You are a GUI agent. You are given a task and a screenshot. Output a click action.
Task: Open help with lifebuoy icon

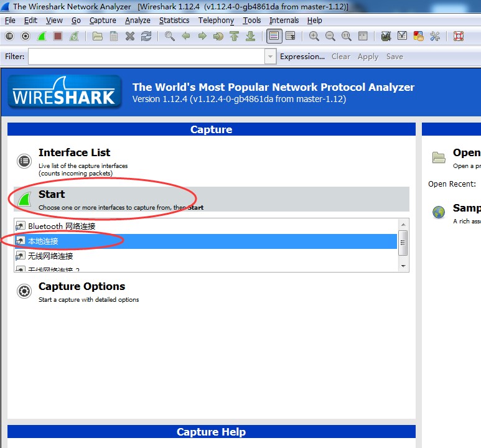[x=459, y=36]
